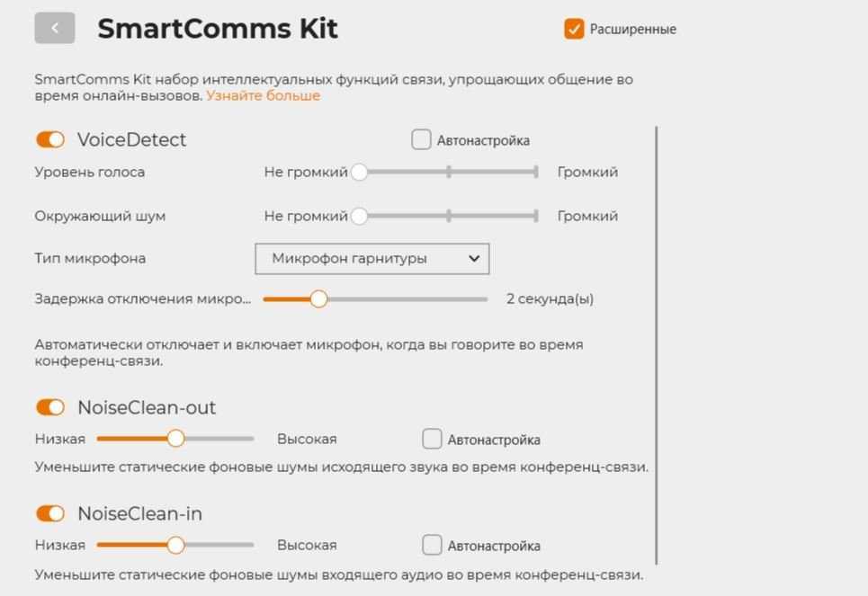
Task: Click the Окружающий шум slider handle
Action: [359, 216]
